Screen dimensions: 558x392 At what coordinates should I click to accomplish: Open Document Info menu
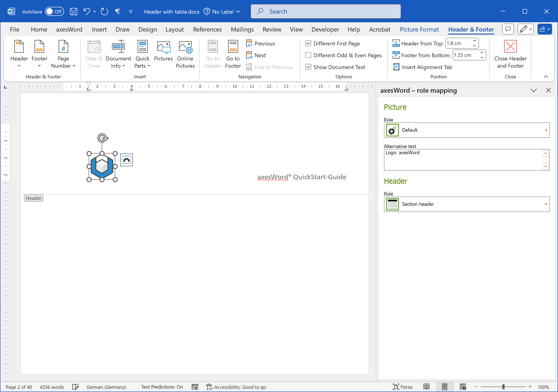118,54
